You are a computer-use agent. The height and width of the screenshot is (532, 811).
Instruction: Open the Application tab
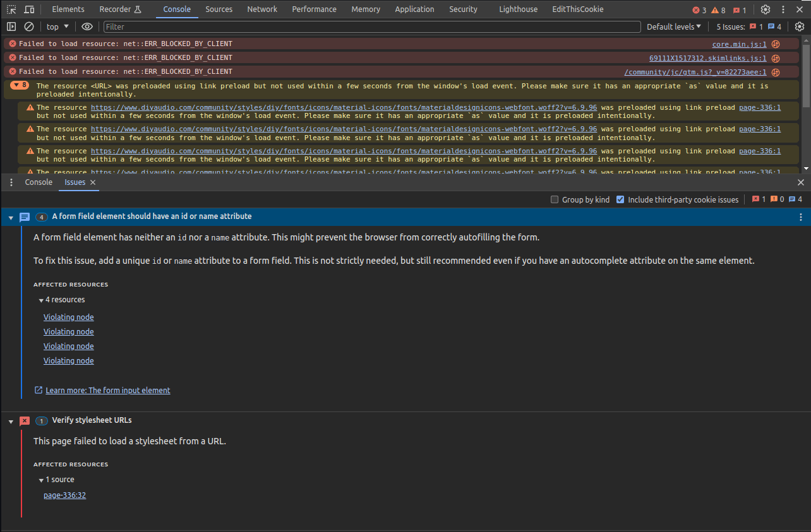tap(414, 9)
